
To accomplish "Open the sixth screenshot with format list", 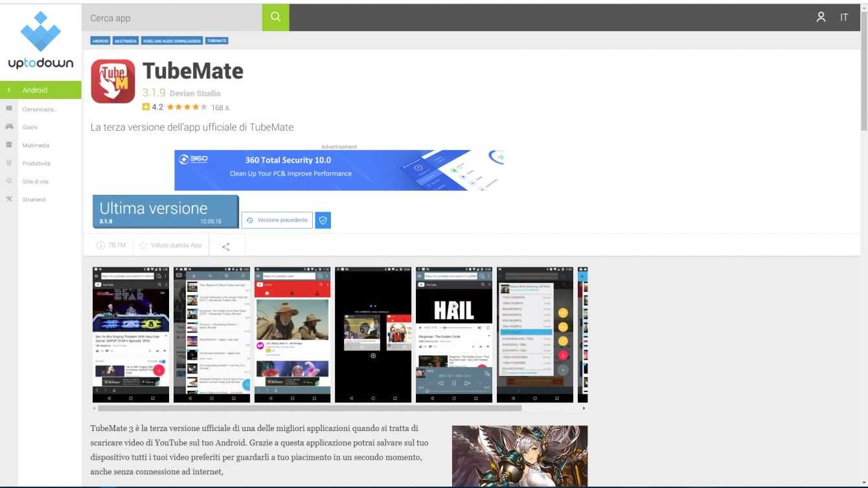I will [x=535, y=334].
